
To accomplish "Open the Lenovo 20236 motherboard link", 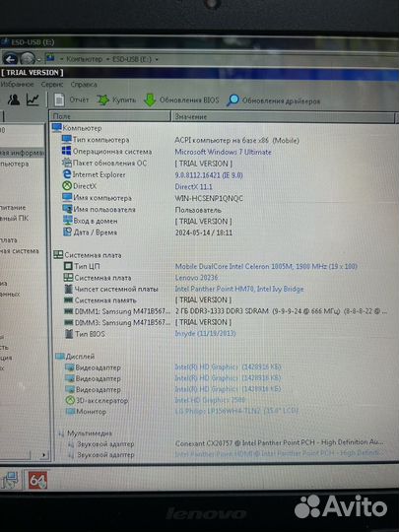I will [x=196, y=278].
